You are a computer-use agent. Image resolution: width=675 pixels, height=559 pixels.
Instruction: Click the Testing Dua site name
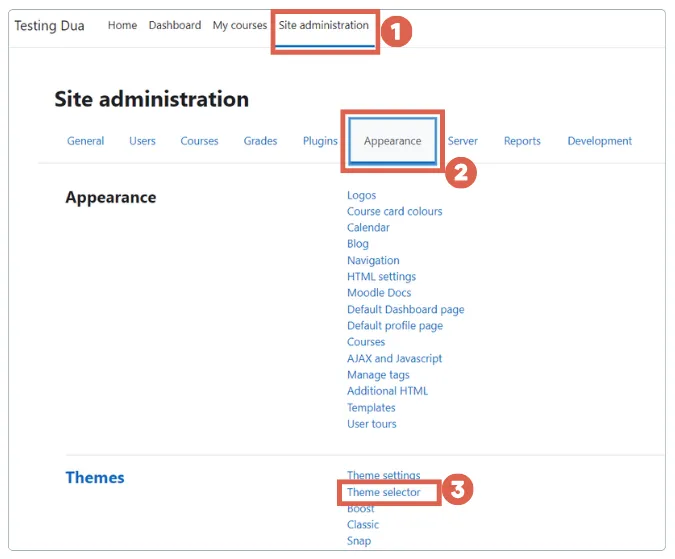click(x=50, y=26)
